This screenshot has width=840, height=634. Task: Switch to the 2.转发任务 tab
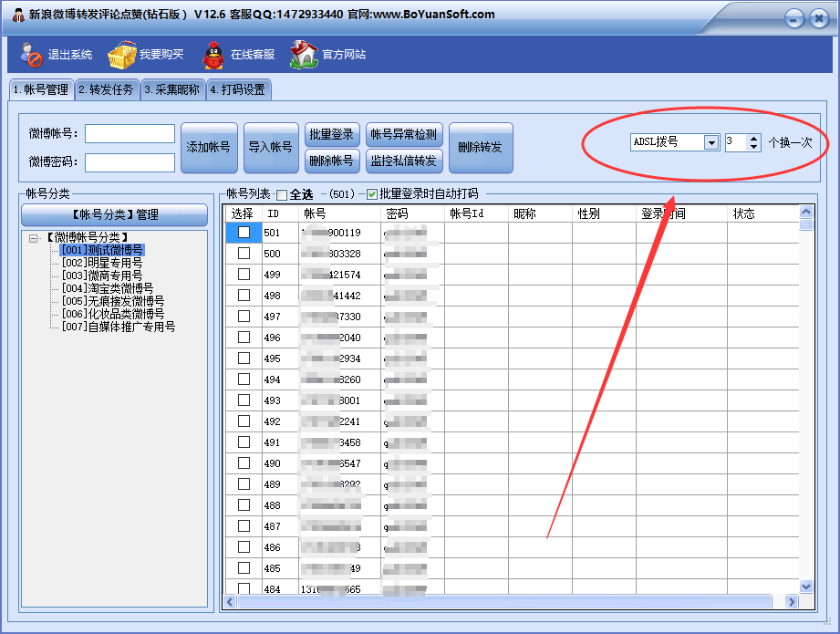pos(107,89)
